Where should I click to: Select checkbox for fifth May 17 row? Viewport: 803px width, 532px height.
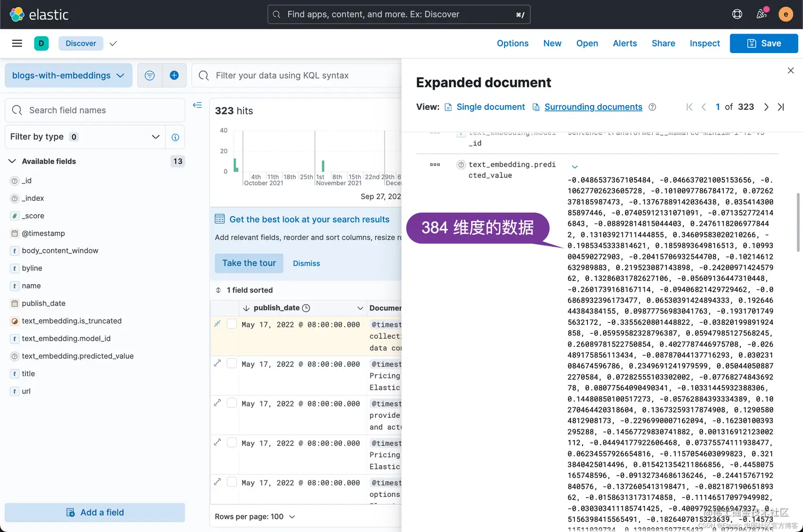coord(232,482)
